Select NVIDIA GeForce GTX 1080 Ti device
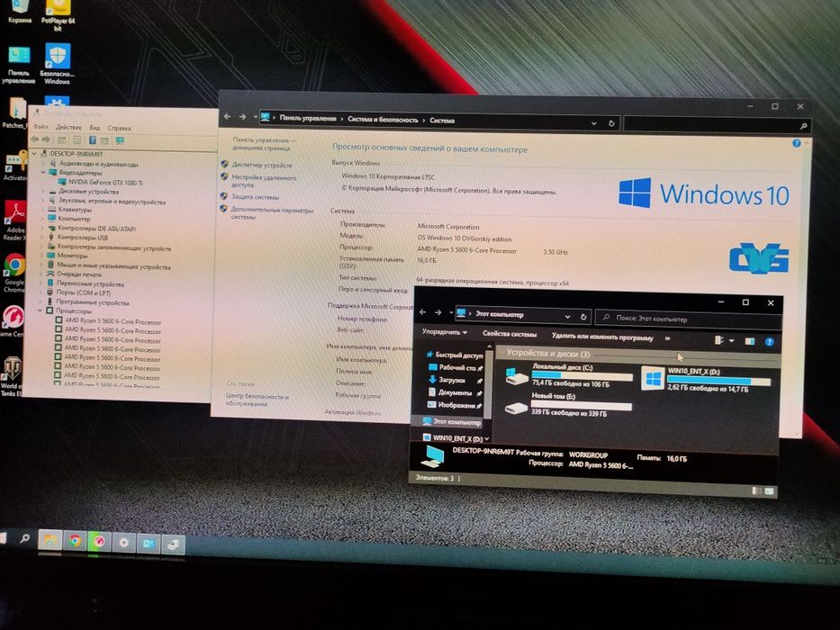Screen dimensions: 840x630 pos(105,182)
